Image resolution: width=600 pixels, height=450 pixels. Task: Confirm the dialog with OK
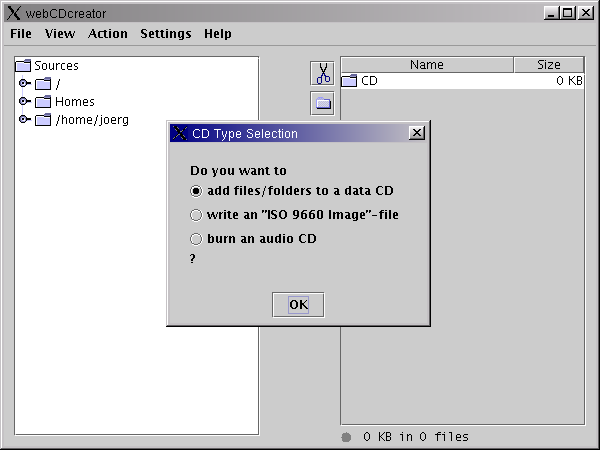(x=298, y=305)
